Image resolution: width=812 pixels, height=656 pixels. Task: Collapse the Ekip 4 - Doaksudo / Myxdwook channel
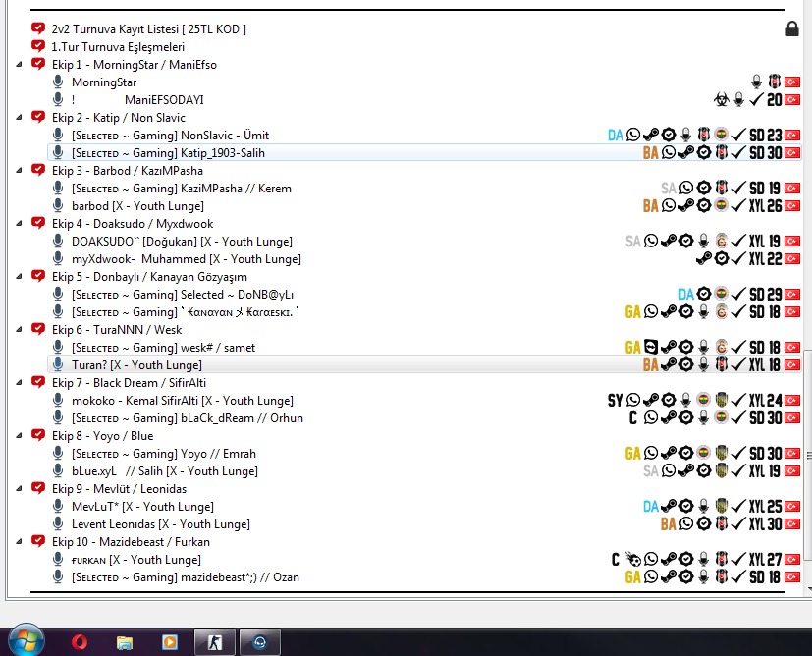point(20,224)
